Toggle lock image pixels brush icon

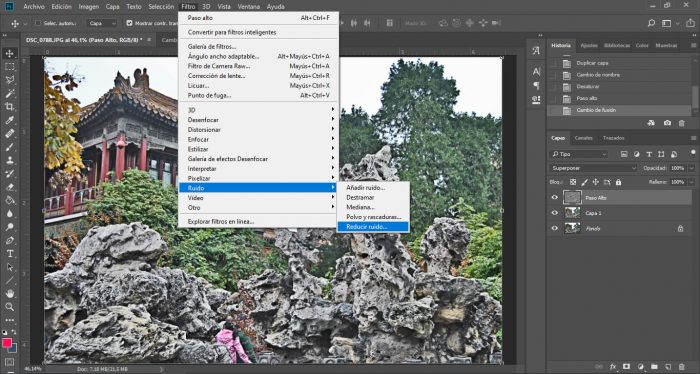(584, 182)
